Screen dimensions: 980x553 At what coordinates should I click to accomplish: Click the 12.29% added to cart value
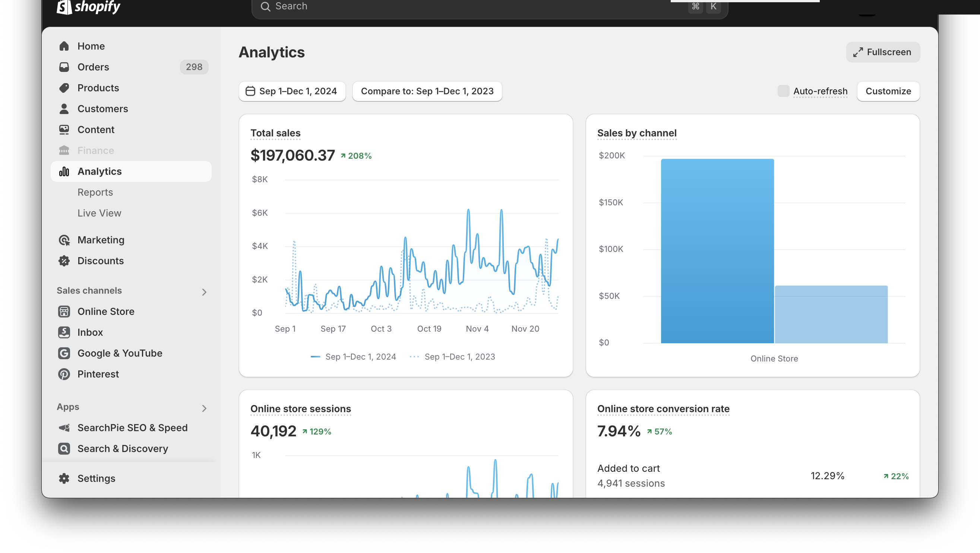coord(828,476)
